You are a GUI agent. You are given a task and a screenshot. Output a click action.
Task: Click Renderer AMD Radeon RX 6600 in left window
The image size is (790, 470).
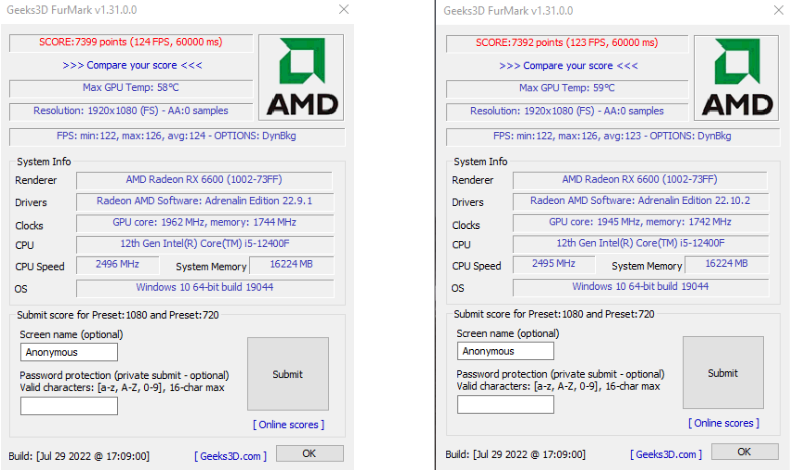(204, 180)
